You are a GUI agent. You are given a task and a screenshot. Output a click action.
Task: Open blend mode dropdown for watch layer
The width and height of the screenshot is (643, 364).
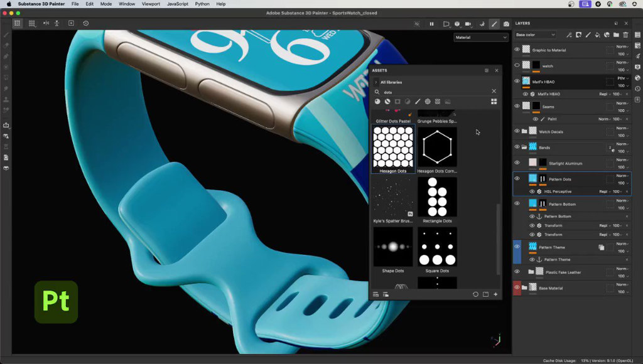622,62
